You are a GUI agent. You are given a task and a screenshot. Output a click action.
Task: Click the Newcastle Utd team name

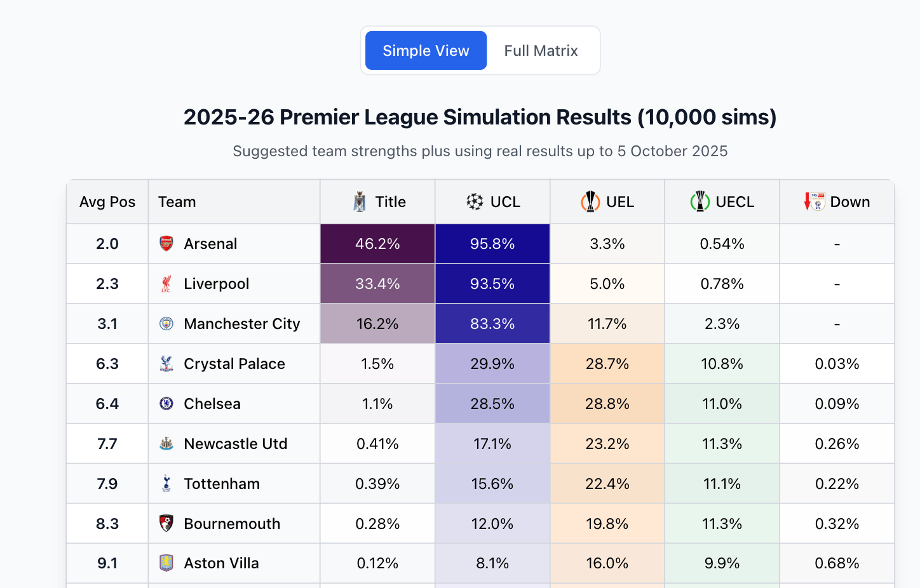(236, 444)
